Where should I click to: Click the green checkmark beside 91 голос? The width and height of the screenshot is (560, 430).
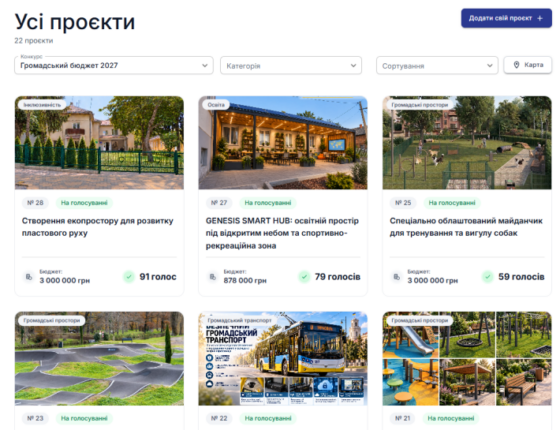129,276
